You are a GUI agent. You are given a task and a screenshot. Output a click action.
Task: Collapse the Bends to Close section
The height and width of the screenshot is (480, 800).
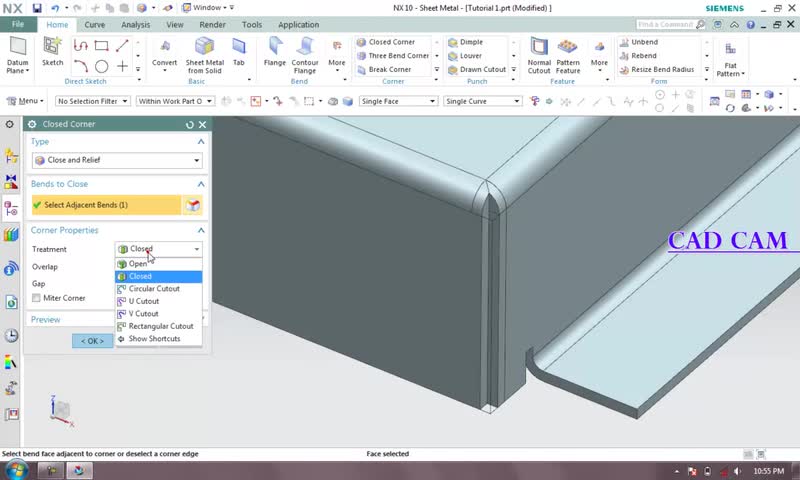tap(201, 184)
